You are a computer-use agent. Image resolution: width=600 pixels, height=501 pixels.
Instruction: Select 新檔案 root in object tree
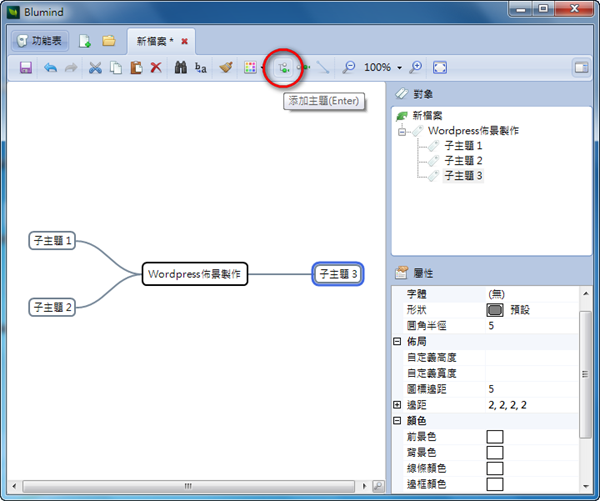click(x=427, y=115)
